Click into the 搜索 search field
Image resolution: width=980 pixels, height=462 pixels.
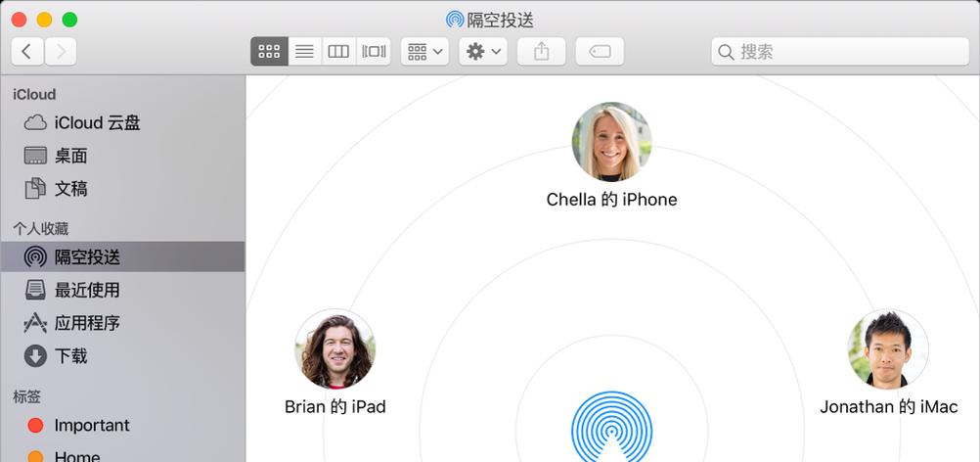pos(840,51)
